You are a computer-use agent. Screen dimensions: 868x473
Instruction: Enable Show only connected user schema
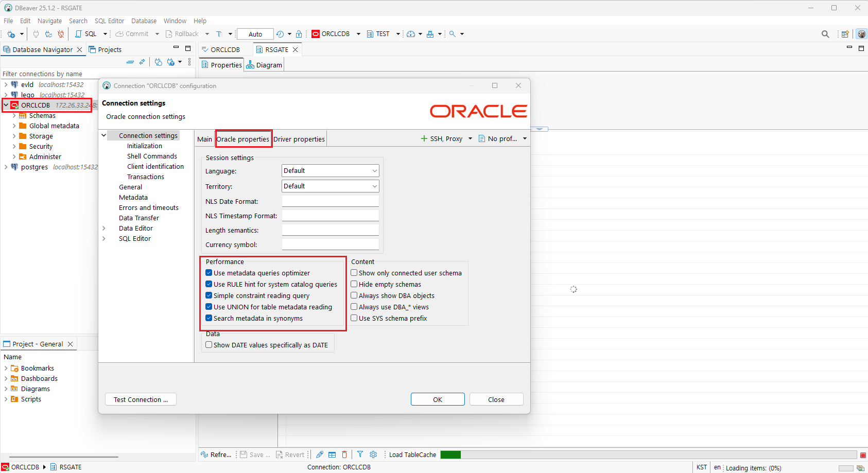(354, 273)
